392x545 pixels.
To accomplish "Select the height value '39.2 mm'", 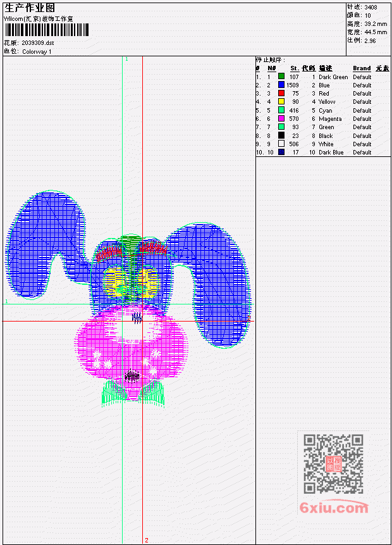I will (x=376, y=23).
